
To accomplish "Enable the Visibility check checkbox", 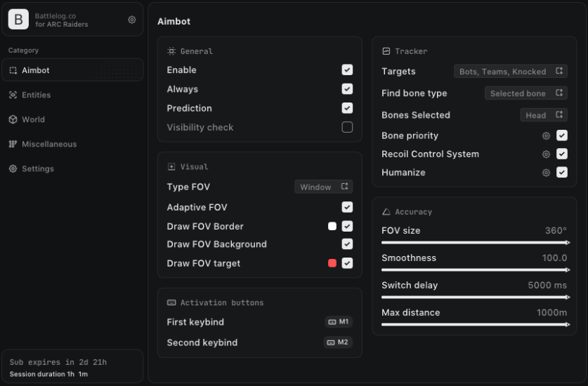I will click(x=347, y=127).
